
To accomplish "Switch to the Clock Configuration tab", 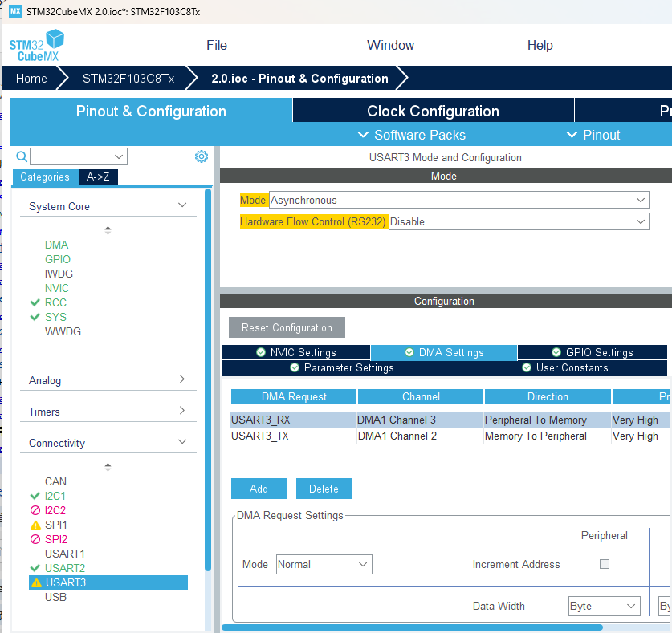I will point(433,111).
